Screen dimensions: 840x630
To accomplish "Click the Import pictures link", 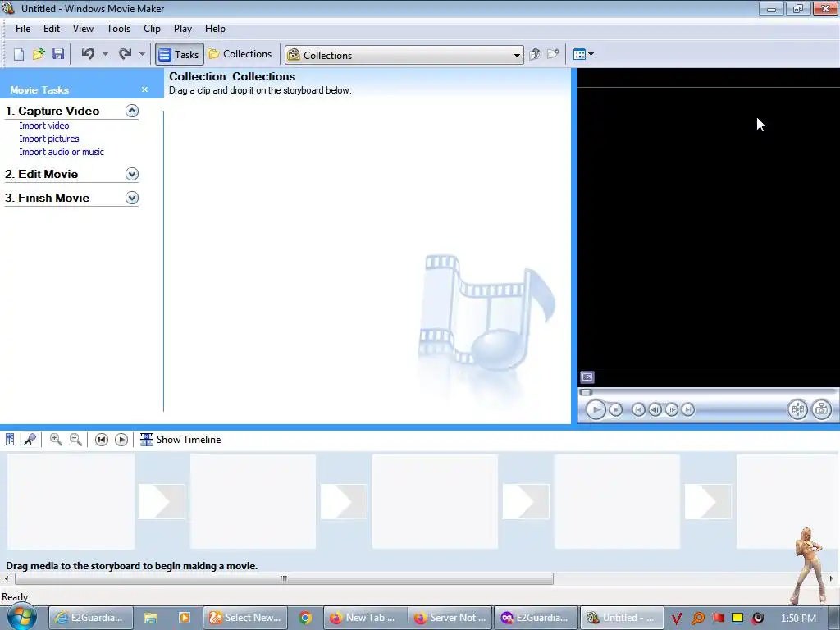I will [48, 139].
